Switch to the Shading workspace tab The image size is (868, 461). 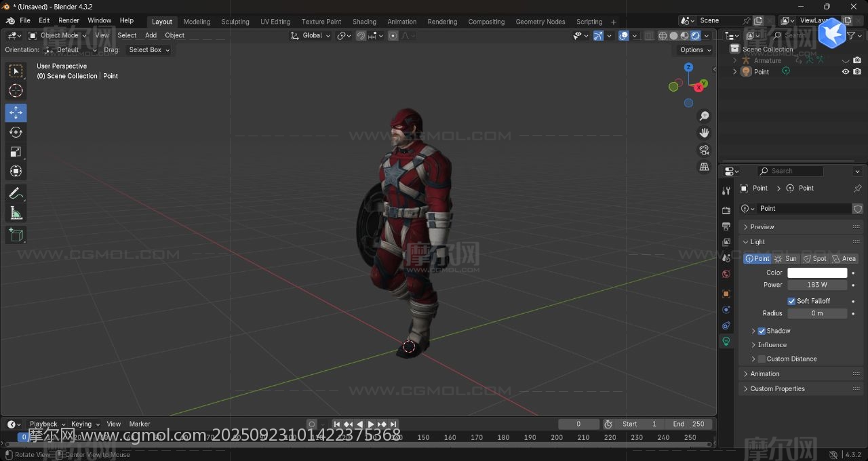click(364, 22)
